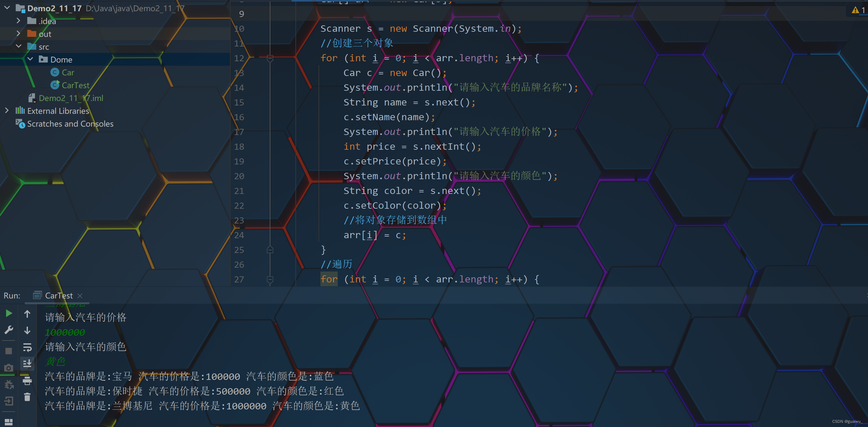The width and height of the screenshot is (868, 427).
Task: Expand External Libraries node
Action: (x=7, y=110)
